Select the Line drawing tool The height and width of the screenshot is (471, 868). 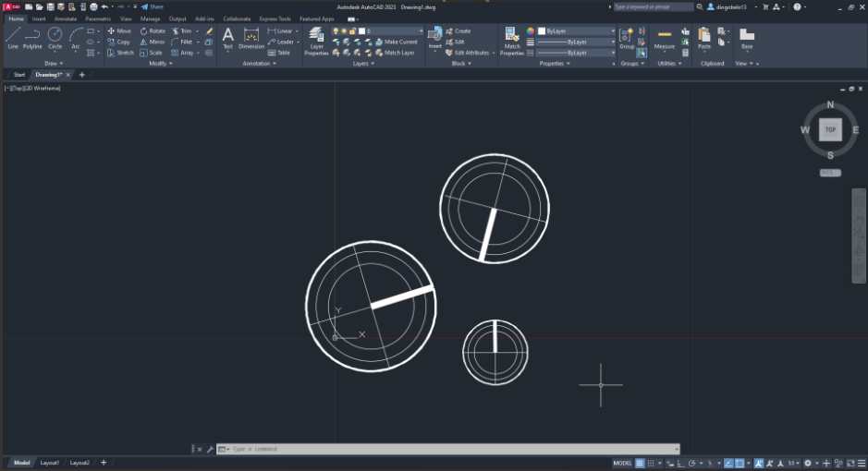click(x=13, y=37)
